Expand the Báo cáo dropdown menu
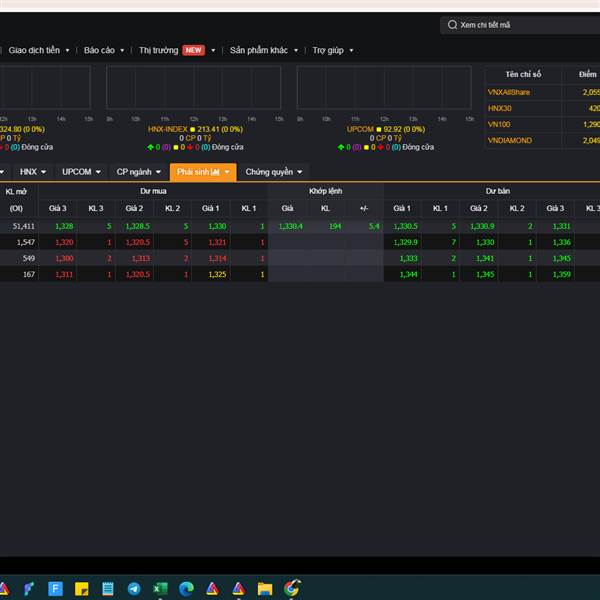This screenshot has height=600, width=600. (x=104, y=50)
